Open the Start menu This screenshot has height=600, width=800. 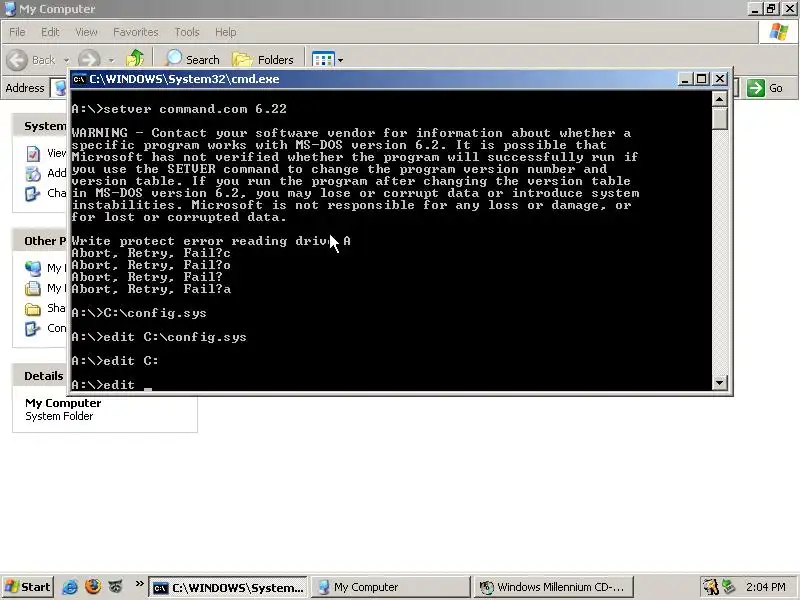28,587
